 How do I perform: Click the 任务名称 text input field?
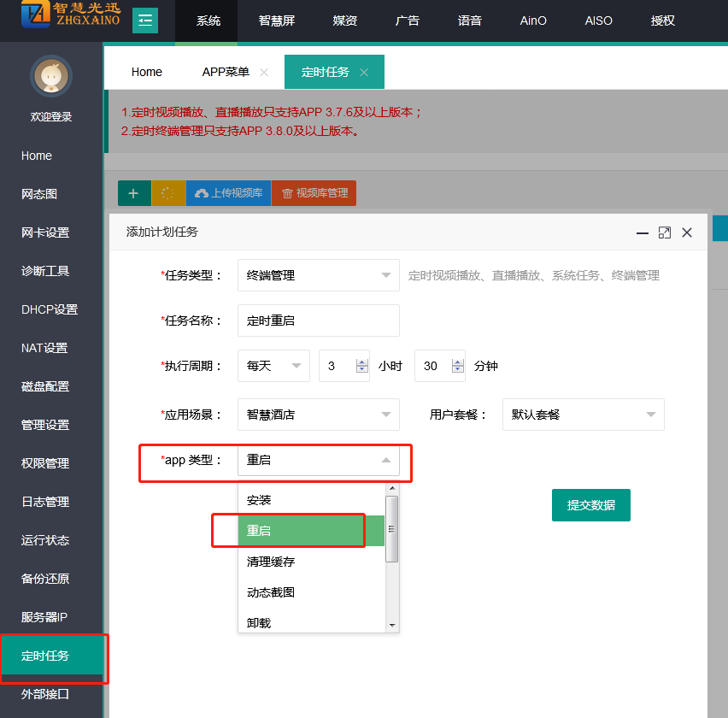318,321
